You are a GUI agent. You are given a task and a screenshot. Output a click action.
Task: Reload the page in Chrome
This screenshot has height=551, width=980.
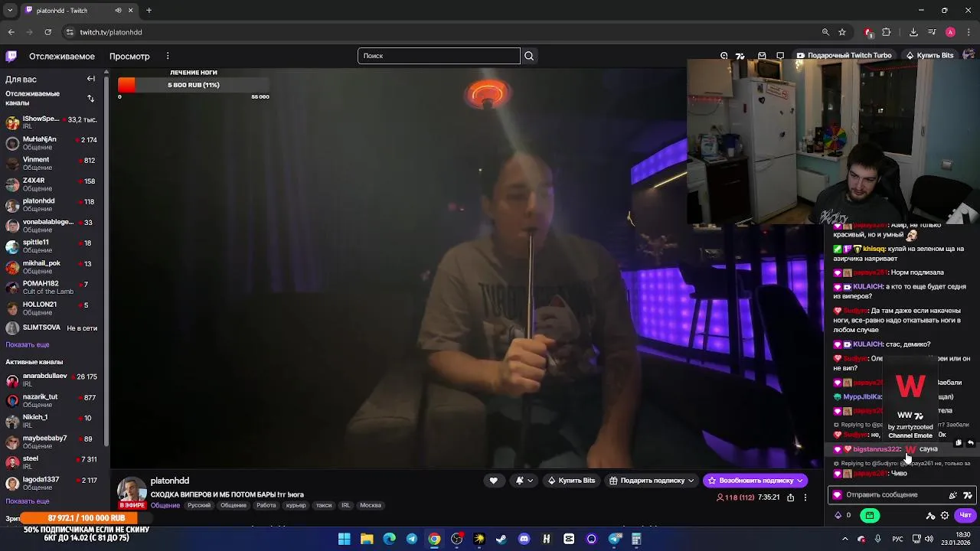47,32
